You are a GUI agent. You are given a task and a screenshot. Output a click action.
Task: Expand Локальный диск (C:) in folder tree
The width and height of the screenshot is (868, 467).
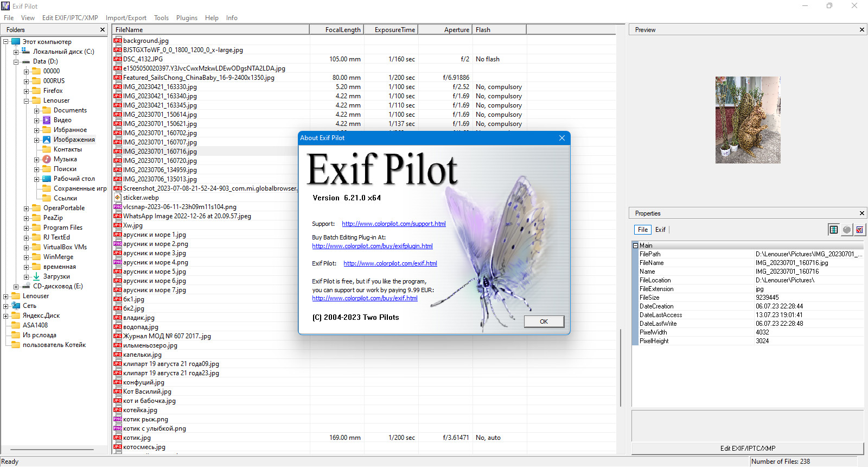pyautogui.click(x=16, y=52)
